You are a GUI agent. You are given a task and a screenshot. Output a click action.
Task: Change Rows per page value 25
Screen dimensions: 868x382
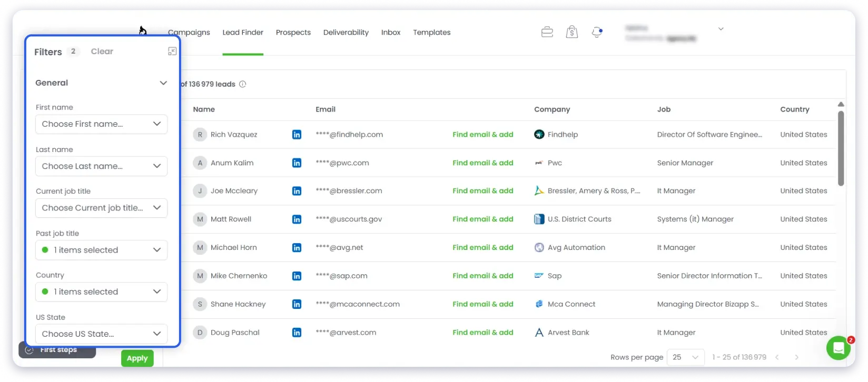click(686, 357)
